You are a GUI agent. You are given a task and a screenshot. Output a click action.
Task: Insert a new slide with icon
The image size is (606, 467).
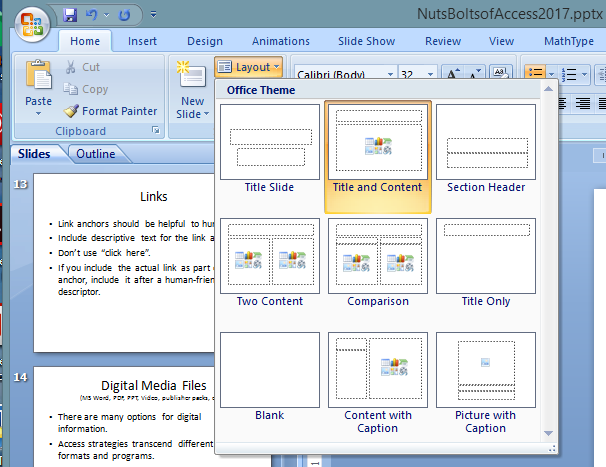(191, 75)
